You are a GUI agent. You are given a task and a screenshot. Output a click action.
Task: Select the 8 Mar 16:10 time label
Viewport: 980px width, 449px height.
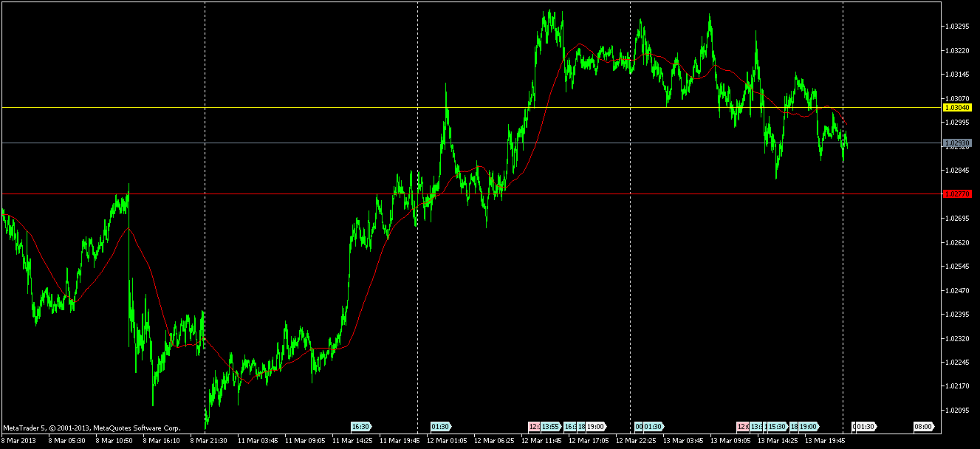click(x=162, y=441)
